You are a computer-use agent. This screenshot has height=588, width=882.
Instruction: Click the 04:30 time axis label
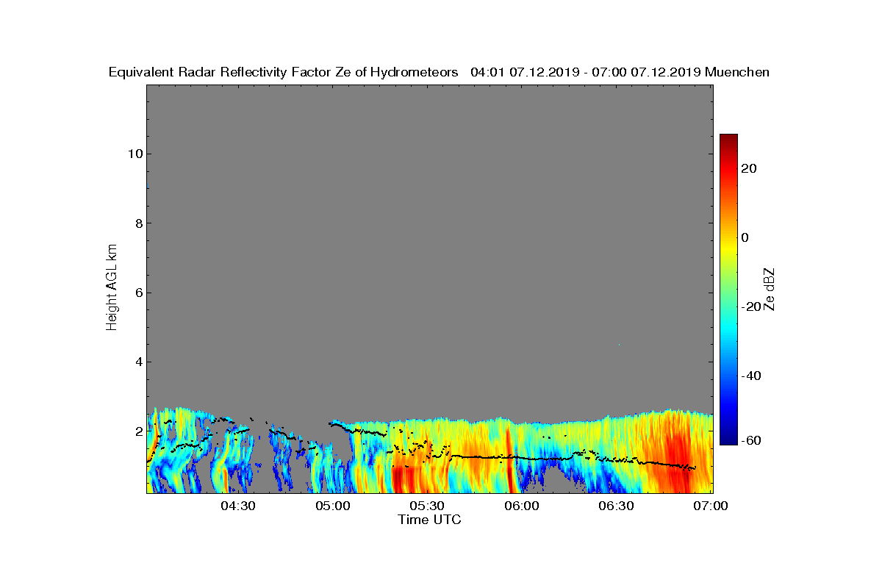238,506
